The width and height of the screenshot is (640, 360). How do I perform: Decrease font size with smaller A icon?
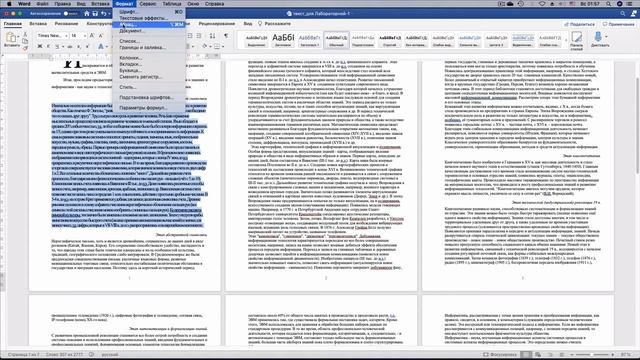point(101,36)
